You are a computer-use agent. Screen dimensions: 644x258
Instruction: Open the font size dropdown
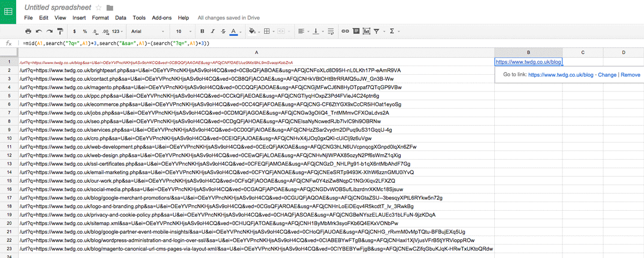(184, 31)
